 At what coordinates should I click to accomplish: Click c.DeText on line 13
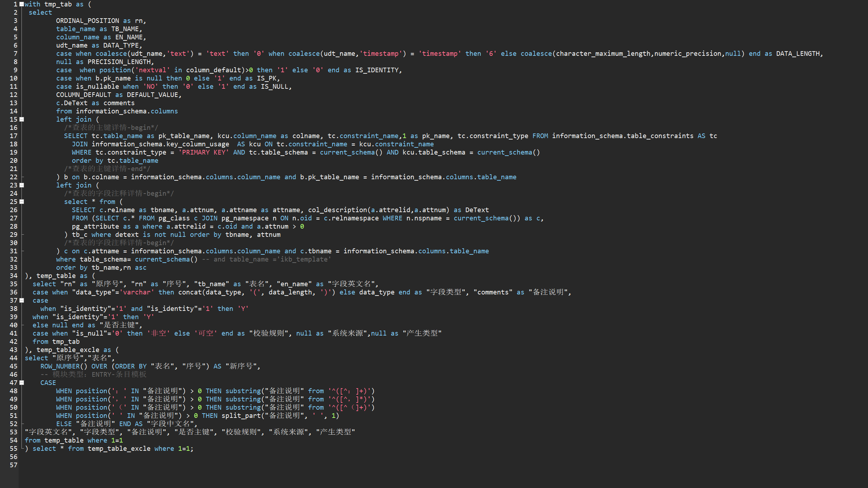click(72, 103)
